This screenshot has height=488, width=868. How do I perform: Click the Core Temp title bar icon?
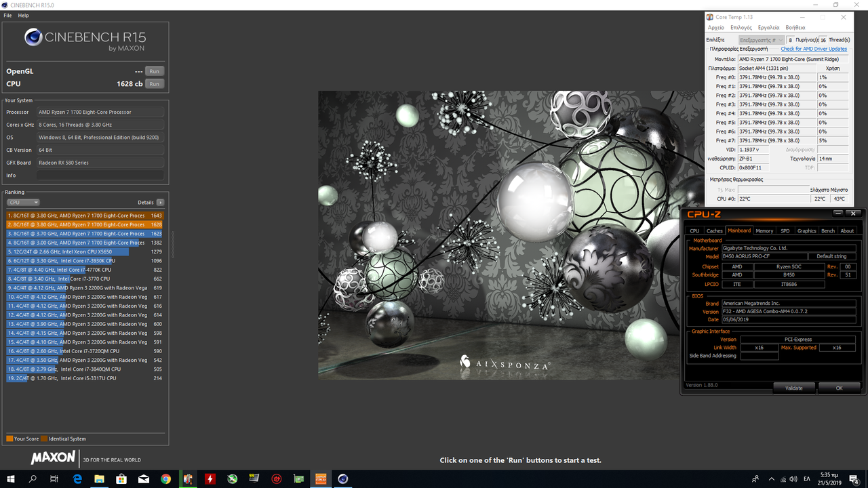[710, 17]
